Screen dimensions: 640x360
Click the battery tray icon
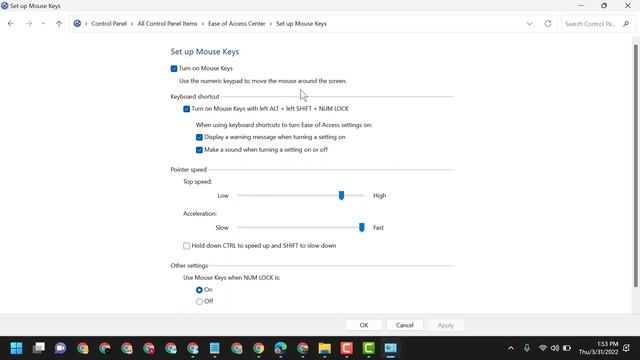coord(567,348)
